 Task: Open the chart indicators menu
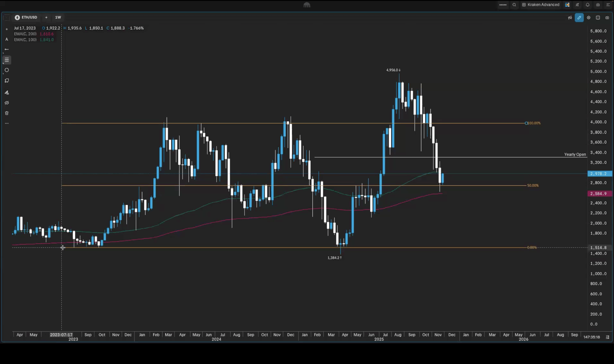(570, 18)
